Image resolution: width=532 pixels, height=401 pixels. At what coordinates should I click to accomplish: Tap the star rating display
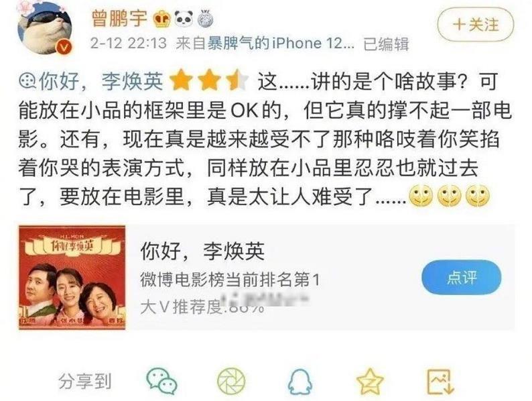tap(208, 80)
